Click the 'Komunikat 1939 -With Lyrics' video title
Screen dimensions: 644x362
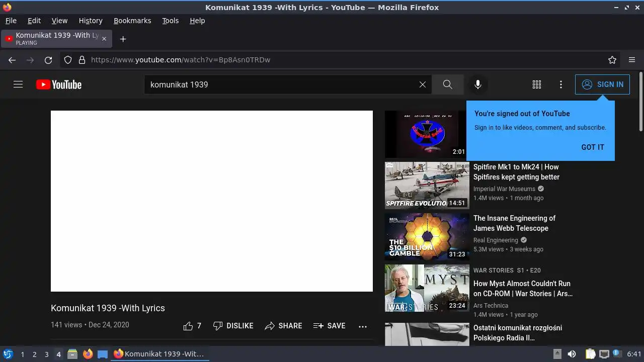(108, 308)
